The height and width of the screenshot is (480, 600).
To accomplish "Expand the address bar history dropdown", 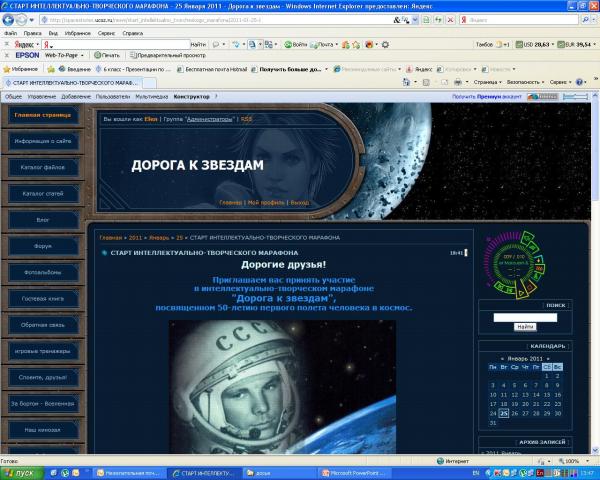I will click(415, 20).
